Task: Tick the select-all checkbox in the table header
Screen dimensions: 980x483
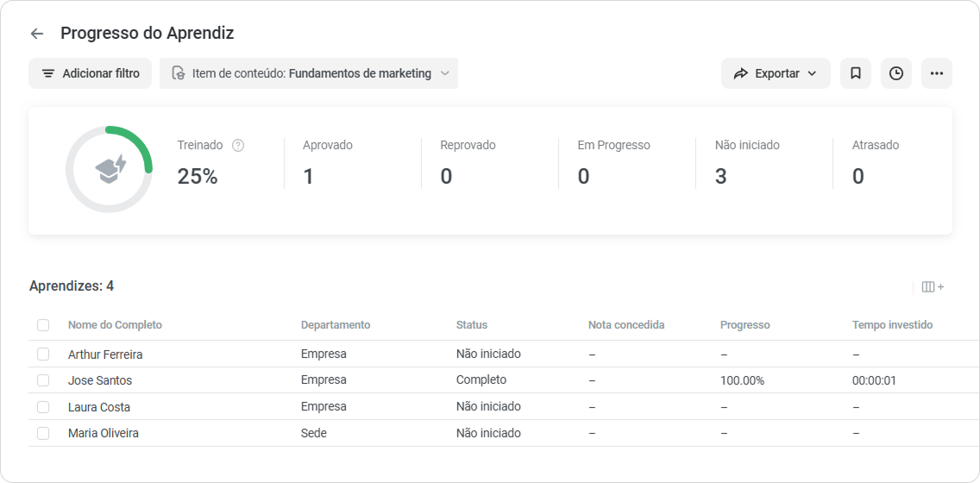Action: tap(42, 325)
